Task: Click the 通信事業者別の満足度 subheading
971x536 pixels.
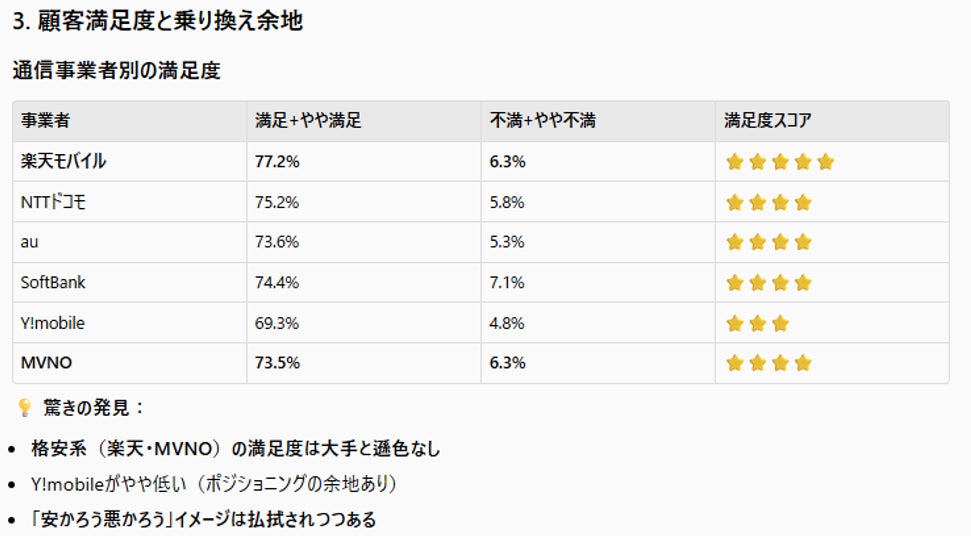Action: (x=116, y=70)
